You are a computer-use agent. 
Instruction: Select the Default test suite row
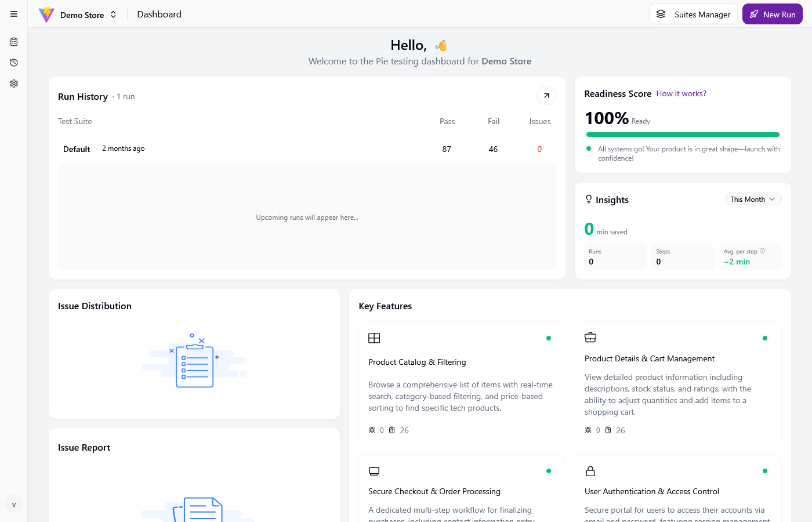tap(76, 148)
